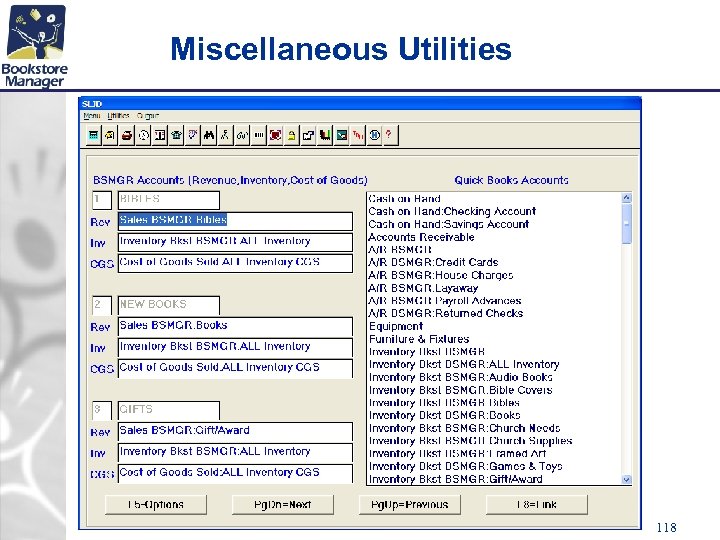The image size is (720, 540).
Task: Select 'A/R BSMGR:Layaway'
Action: 423,288
